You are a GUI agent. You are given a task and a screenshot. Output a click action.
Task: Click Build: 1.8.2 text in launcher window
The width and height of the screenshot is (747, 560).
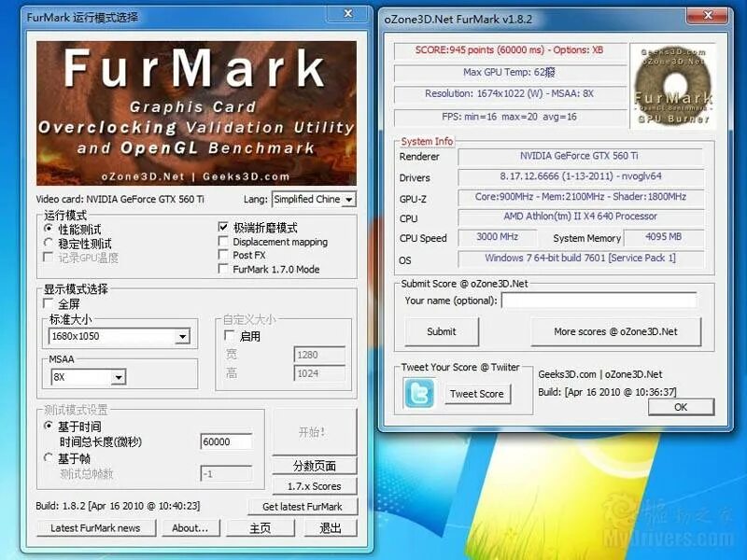tap(119, 506)
